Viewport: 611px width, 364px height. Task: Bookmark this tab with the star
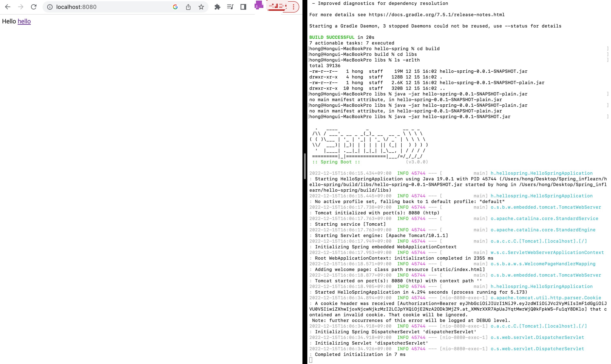201,7
